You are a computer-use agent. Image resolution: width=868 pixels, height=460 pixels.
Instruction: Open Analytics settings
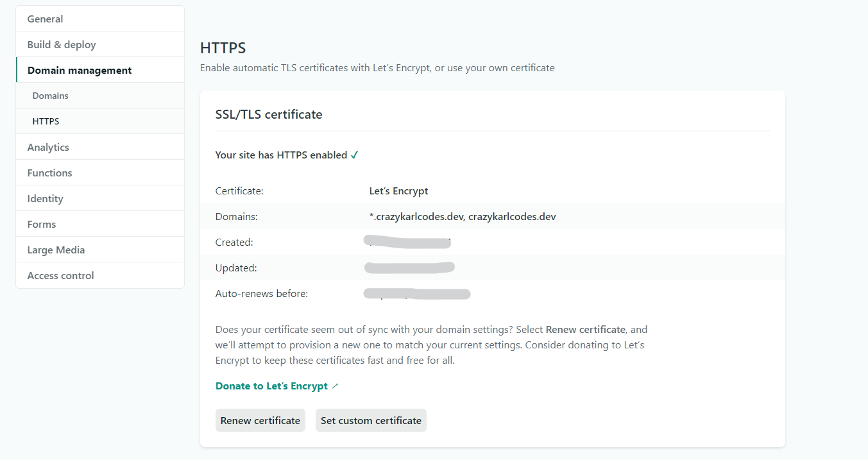tap(48, 148)
